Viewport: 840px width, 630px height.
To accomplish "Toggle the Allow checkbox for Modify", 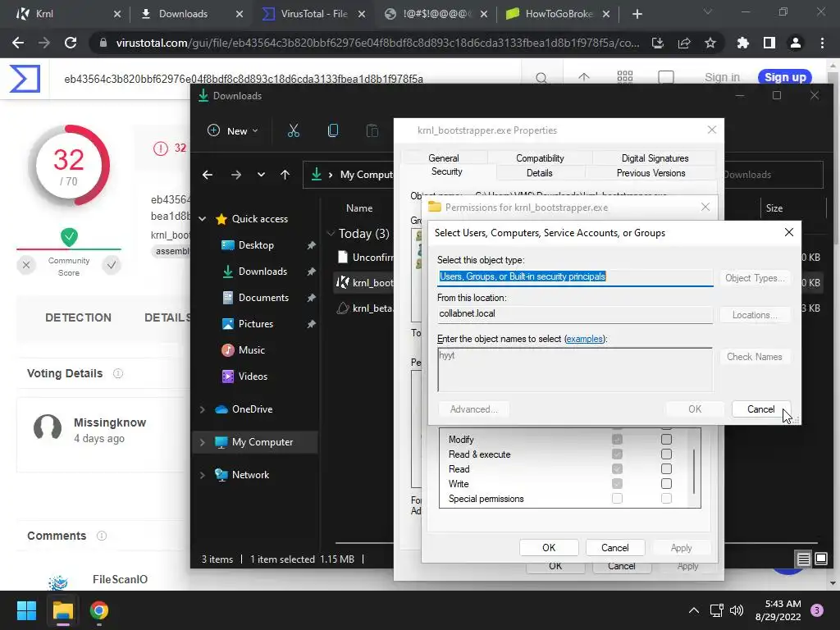I will tap(617, 440).
